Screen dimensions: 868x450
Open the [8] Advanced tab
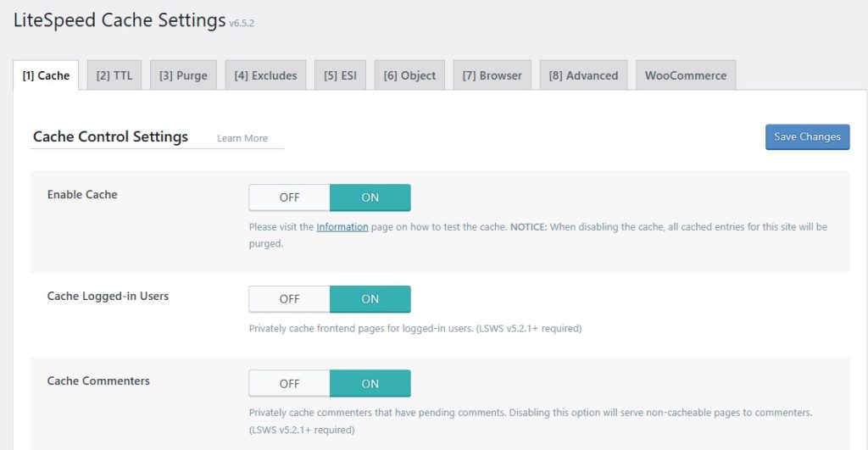(583, 75)
